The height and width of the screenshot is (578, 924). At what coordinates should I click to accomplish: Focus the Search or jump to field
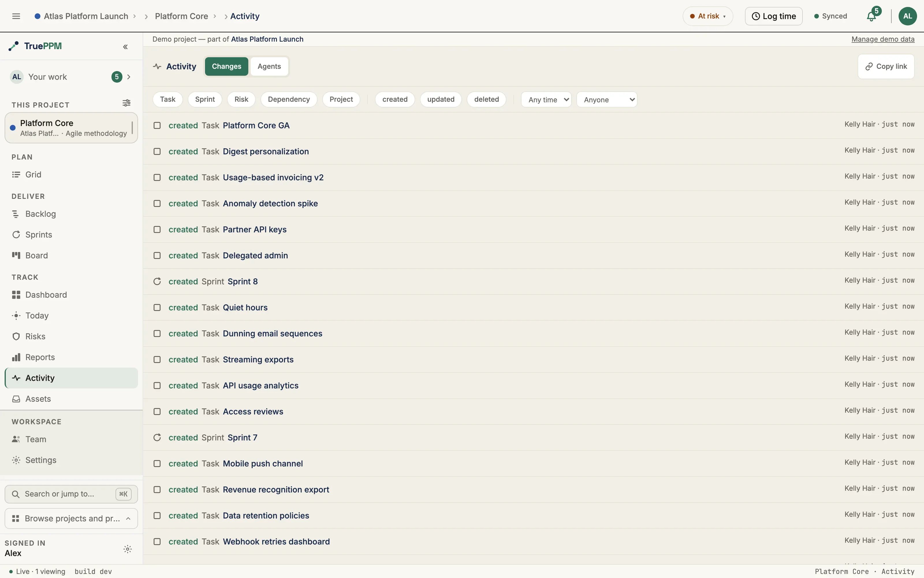click(71, 494)
